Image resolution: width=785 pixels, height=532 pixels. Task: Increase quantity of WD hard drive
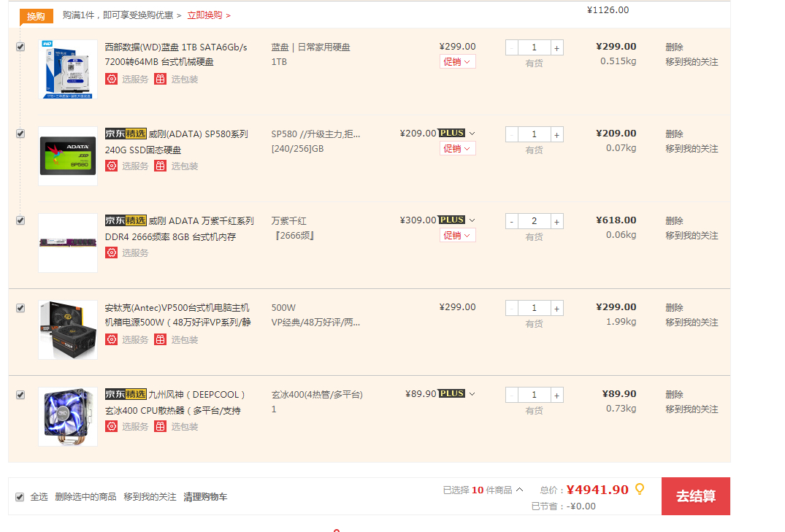click(x=556, y=48)
